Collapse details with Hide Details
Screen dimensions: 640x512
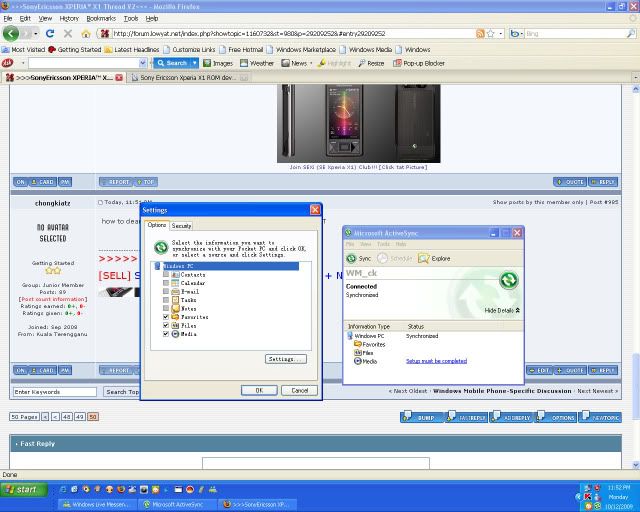[x=502, y=311]
